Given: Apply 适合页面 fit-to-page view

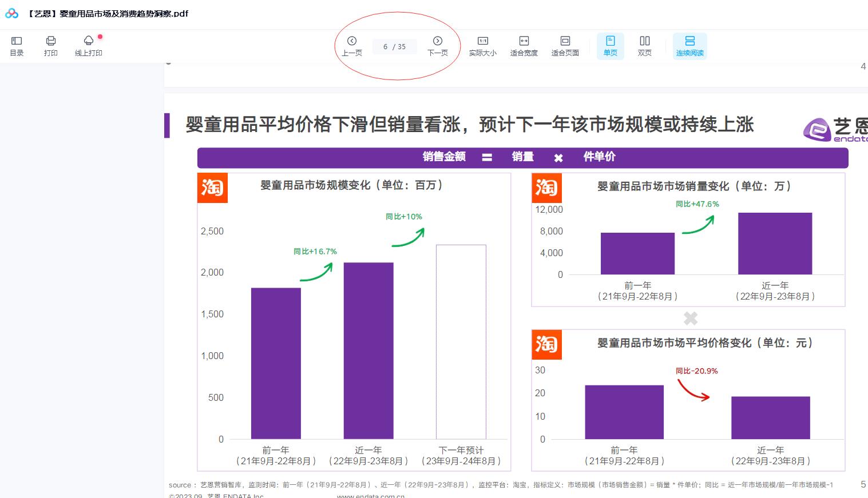Looking at the screenshot, I should (x=565, y=46).
